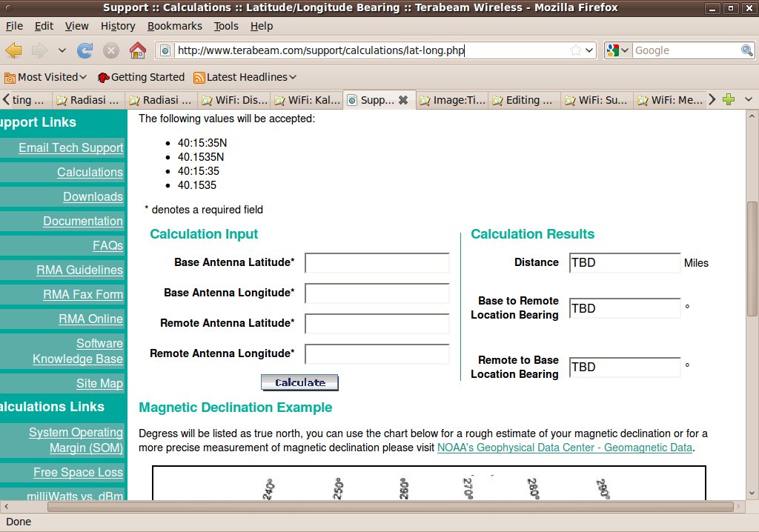Click the bookmark star in address bar

tap(576, 50)
